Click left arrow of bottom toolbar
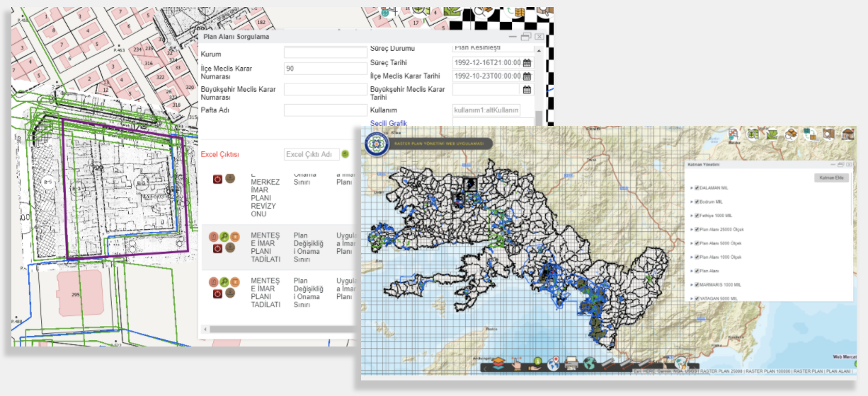Viewport: 868px width, 396px height. (485, 368)
